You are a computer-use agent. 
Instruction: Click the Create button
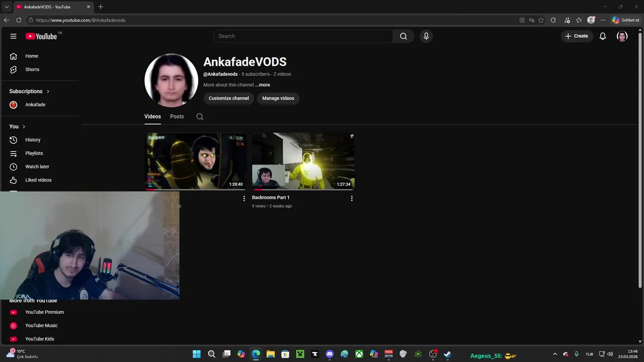click(x=577, y=36)
